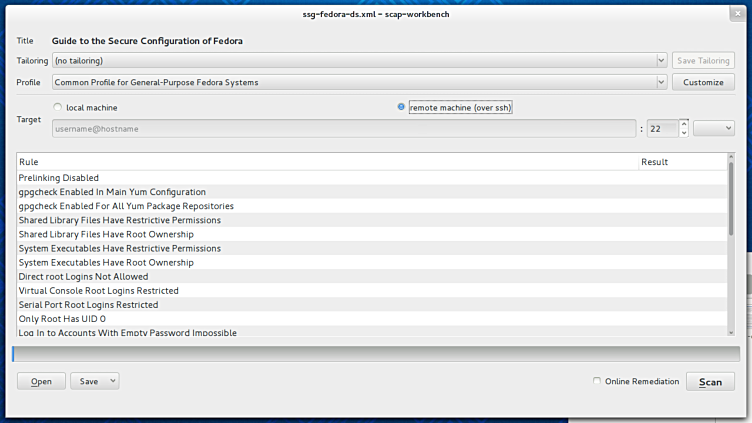Open the recent hosts dropdown beside port
This screenshot has height=423, width=752.
coord(714,128)
